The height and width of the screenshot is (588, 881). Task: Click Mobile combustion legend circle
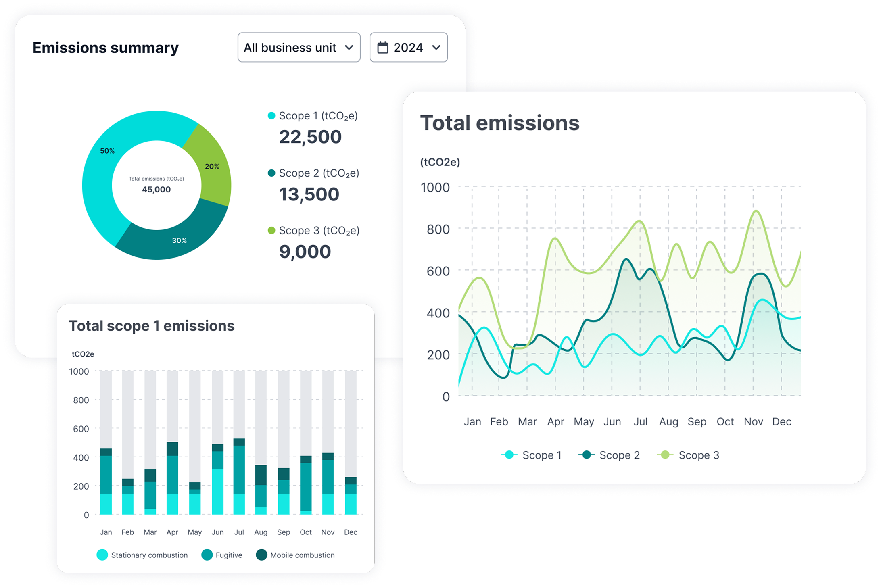click(x=261, y=555)
